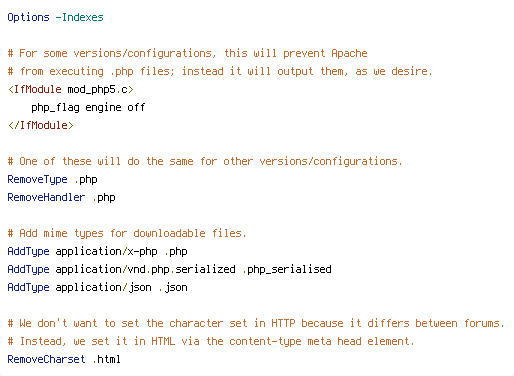
Task: Click the php_flag engine off line
Action: [x=88, y=108]
